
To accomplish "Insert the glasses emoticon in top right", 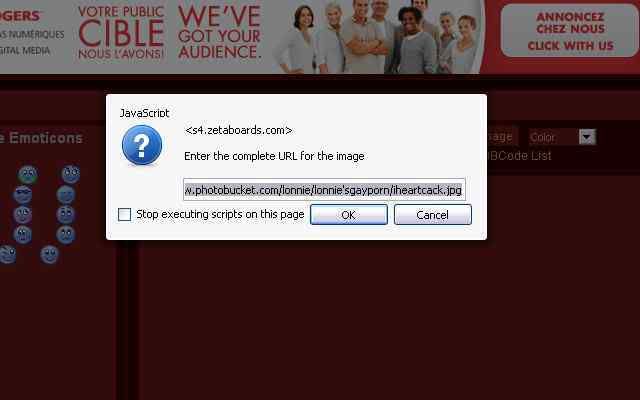I will [x=71, y=174].
